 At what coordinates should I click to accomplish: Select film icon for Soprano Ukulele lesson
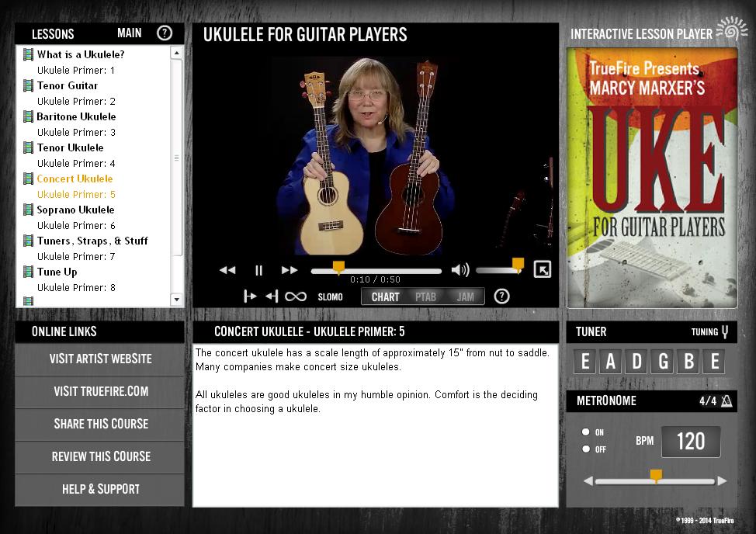point(29,210)
